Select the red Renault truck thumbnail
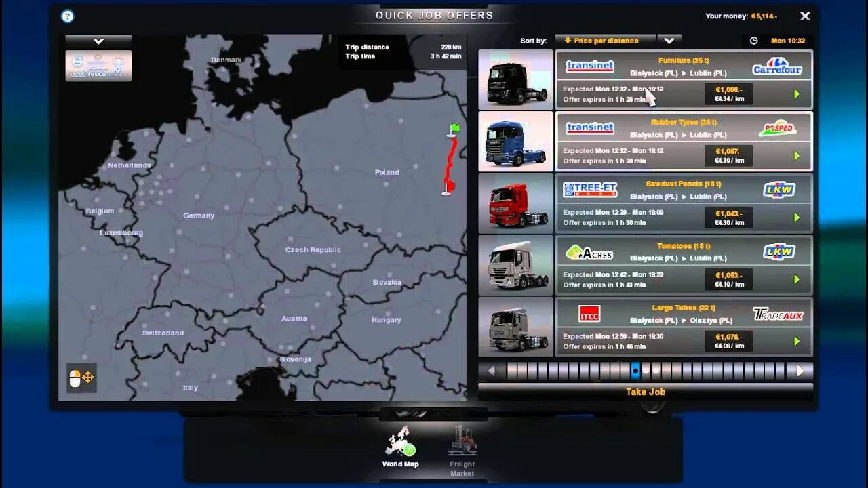This screenshot has width=868, height=488. 516,203
